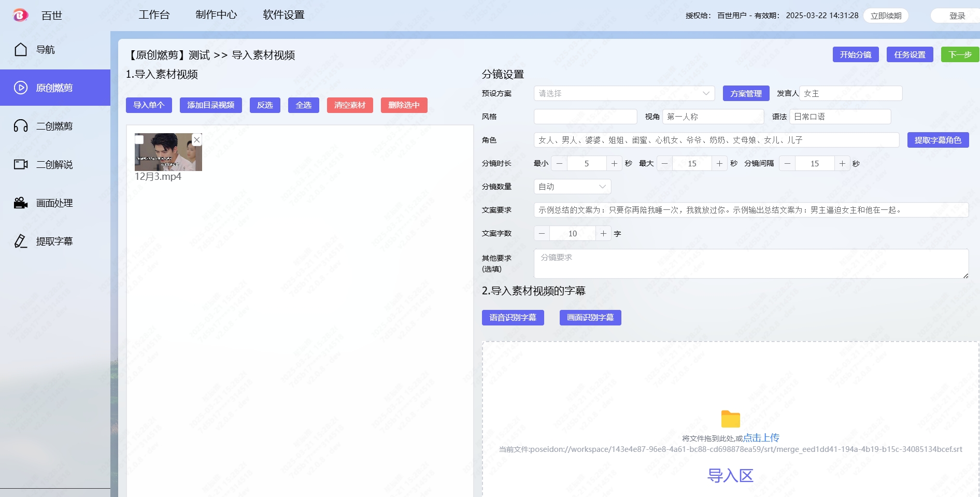Image resolution: width=980 pixels, height=497 pixels.
Task: Select the 原创燃剪 play icon
Action: tap(21, 88)
